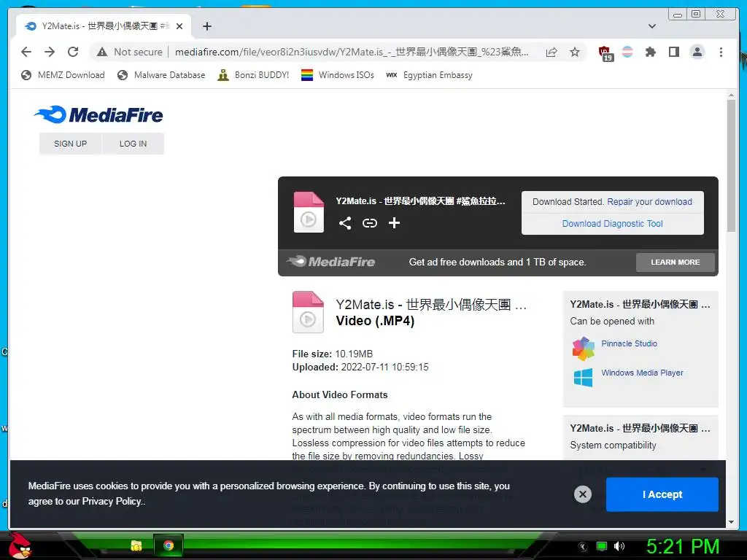Close the Y2Mate.is MediaFire tab
Screen dimensions: 747x560
179,26
